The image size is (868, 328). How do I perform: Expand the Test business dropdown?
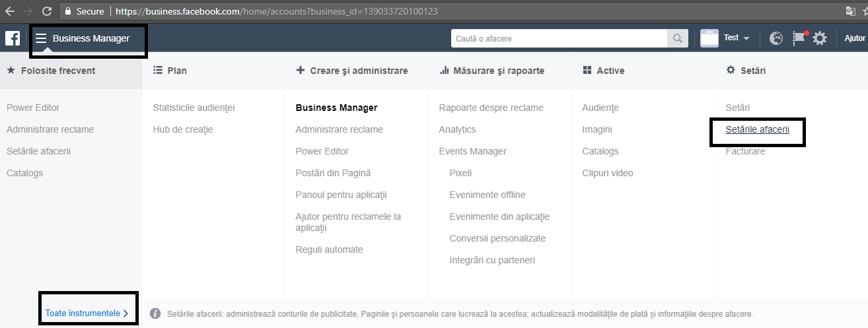click(x=737, y=38)
